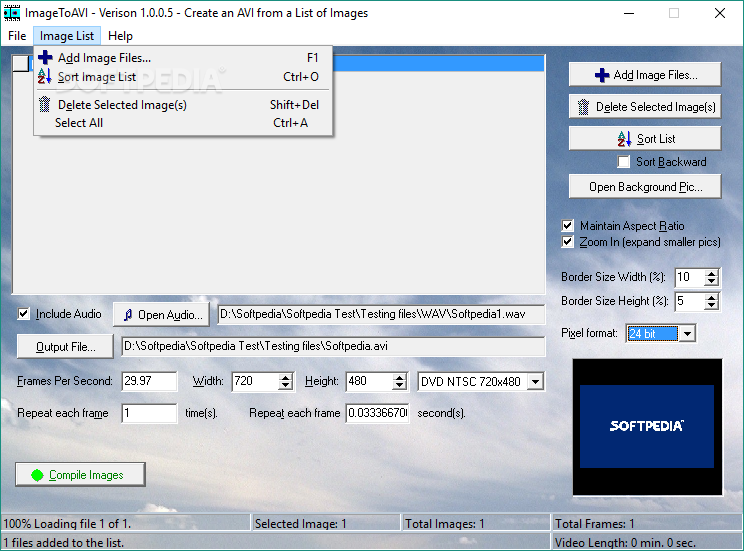Expand the DVD NTSC 720x480 preset dropdown
744x551 pixels.
point(535,382)
